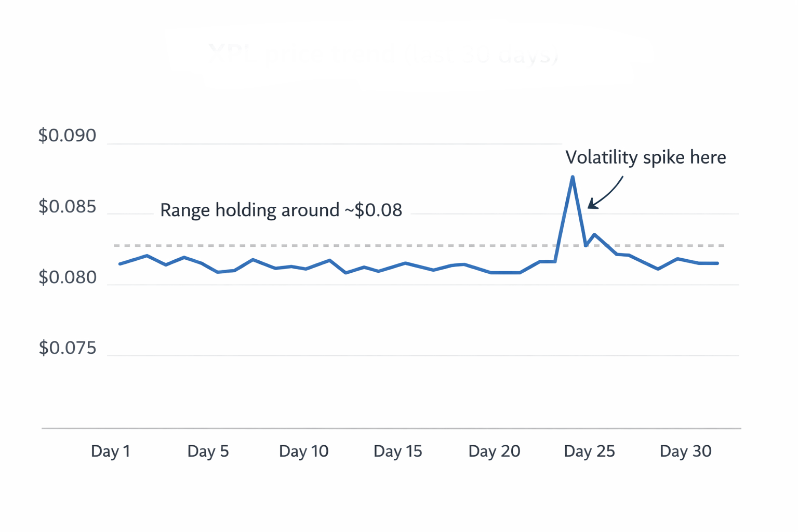Screen dimensions: 798x532
Task: Select the Day 25 x-axis label
Action: [589, 451]
